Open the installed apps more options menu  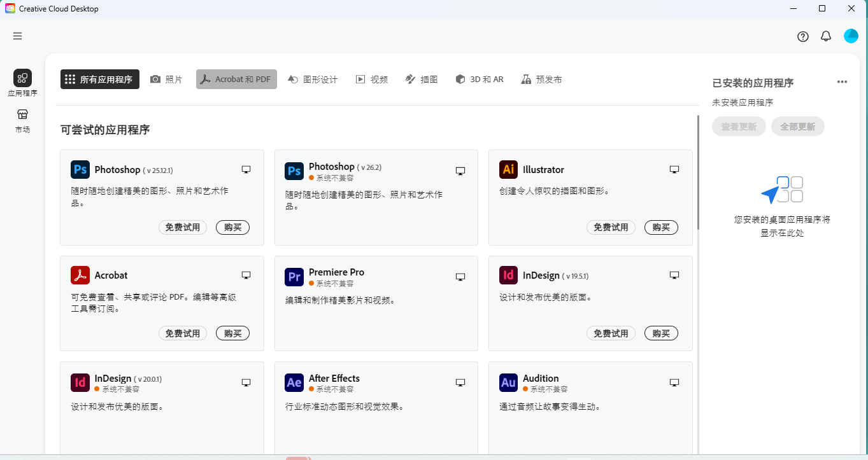842,82
